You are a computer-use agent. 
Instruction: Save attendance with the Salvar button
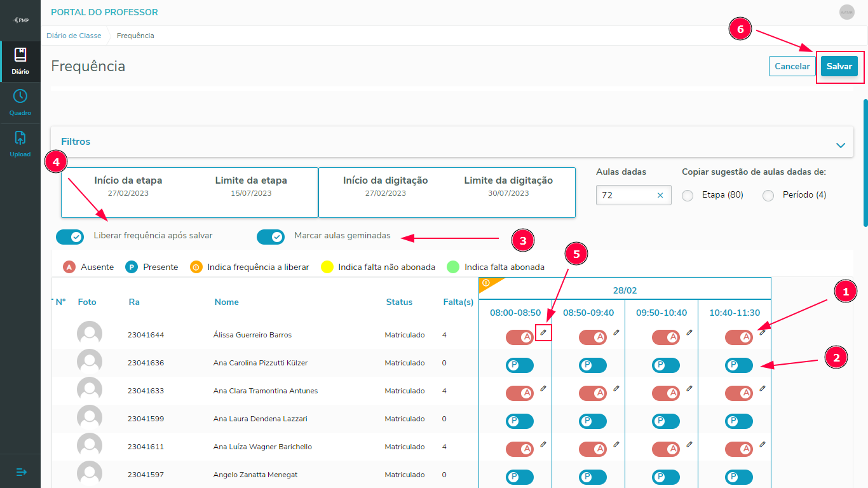839,66
